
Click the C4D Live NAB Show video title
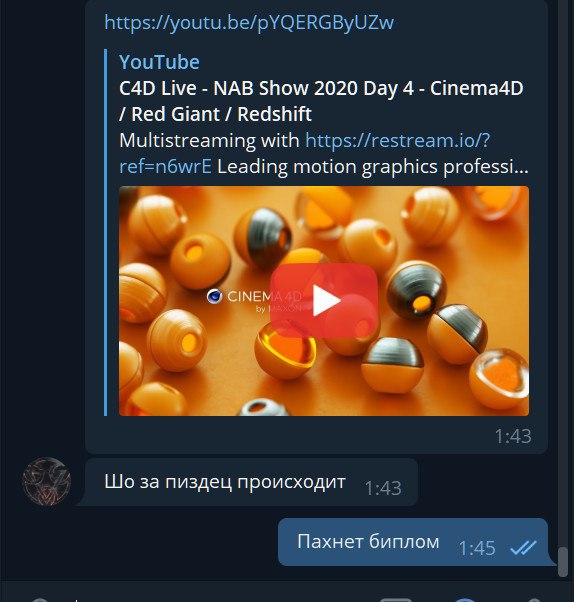click(x=321, y=101)
